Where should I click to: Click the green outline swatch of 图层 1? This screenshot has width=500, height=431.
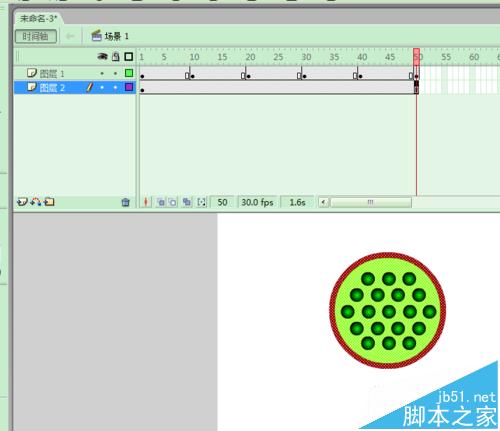(129, 73)
